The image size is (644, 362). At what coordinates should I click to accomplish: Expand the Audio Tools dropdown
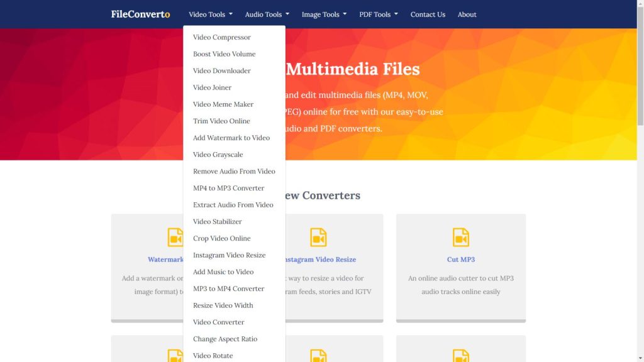267,14
